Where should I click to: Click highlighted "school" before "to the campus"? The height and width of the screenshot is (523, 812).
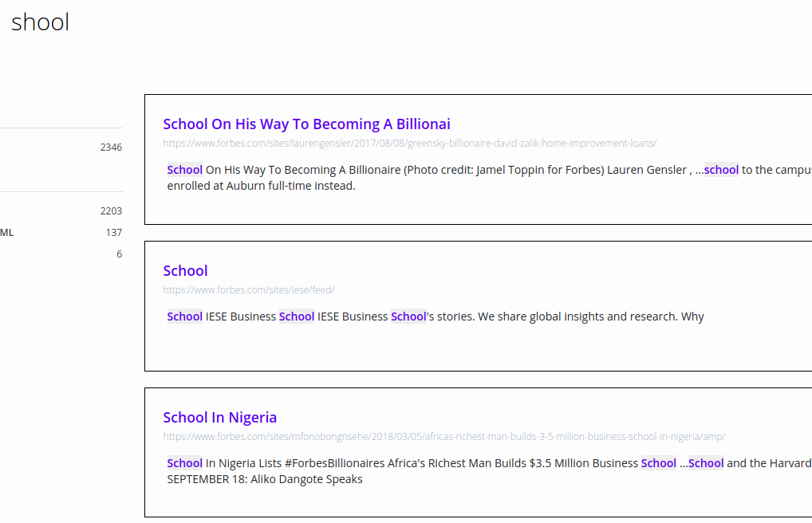pyautogui.click(x=721, y=170)
